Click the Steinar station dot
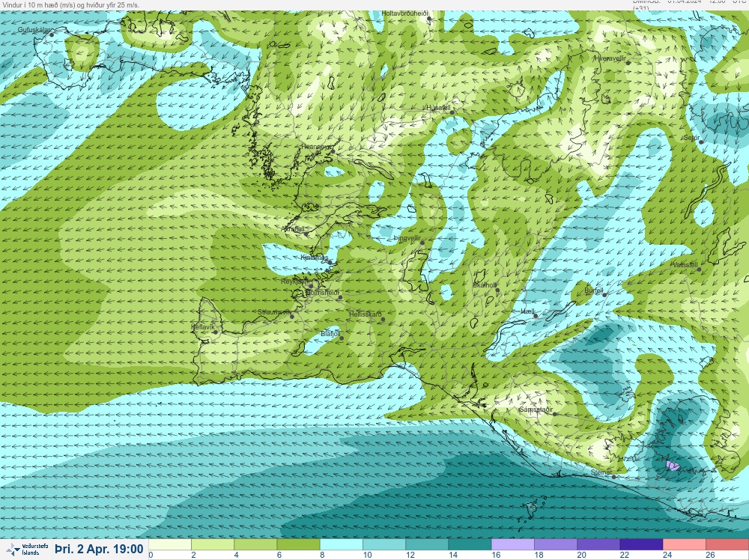Viewport: 749px width, 560px height. [614, 476]
